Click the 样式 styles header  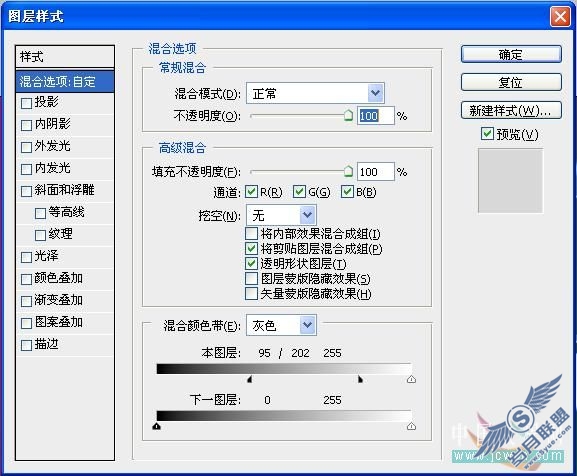[x=65, y=57]
